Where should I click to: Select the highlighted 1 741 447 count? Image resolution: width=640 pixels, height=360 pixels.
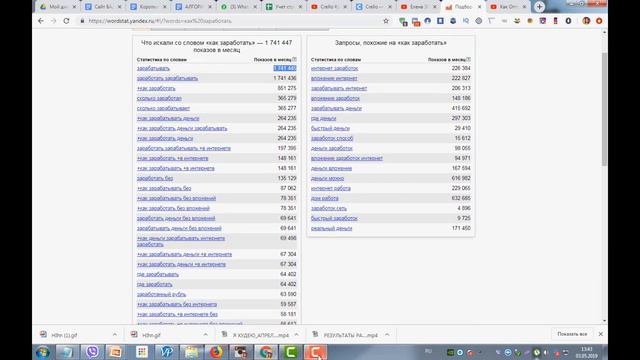coord(285,68)
